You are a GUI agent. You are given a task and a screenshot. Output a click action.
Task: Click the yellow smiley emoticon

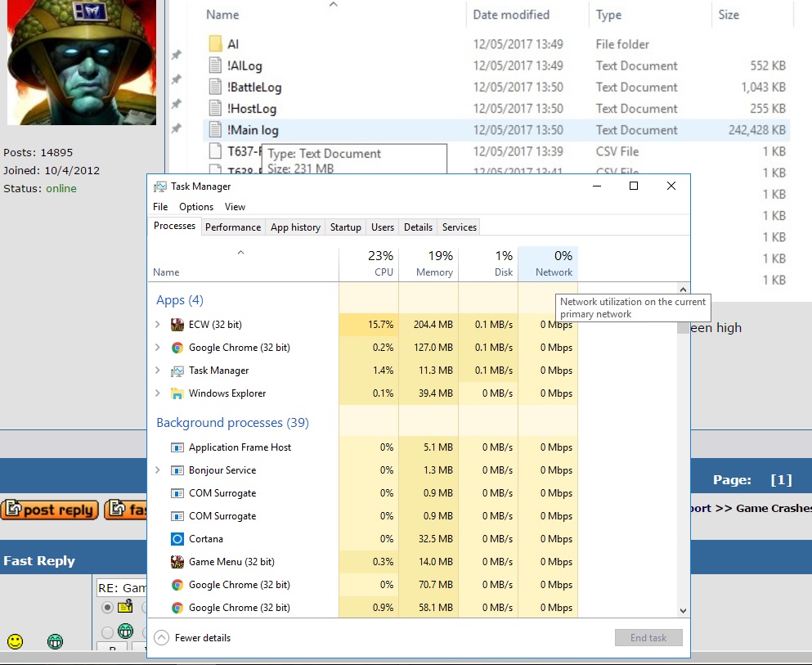pyautogui.click(x=15, y=641)
